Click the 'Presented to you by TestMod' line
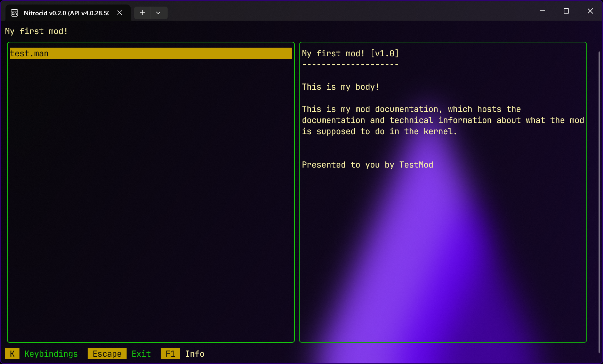This screenshot has height=364, width=603. pos(367,165)
